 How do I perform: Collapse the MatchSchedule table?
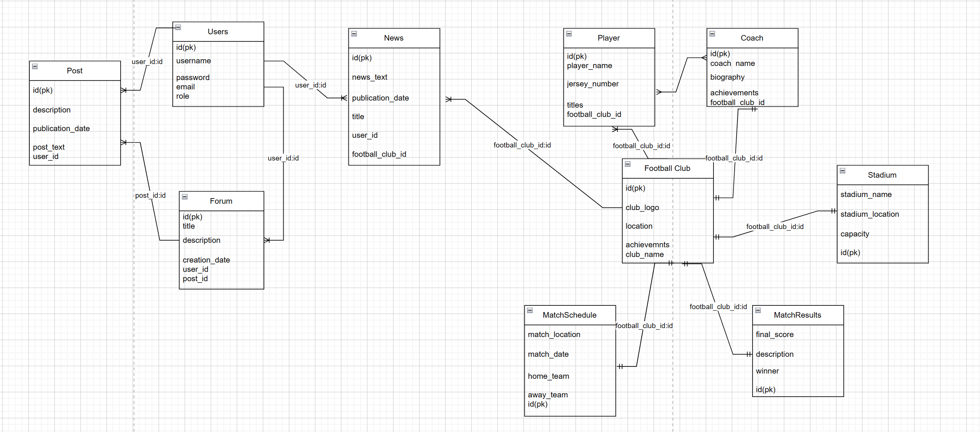coord(530,310)
